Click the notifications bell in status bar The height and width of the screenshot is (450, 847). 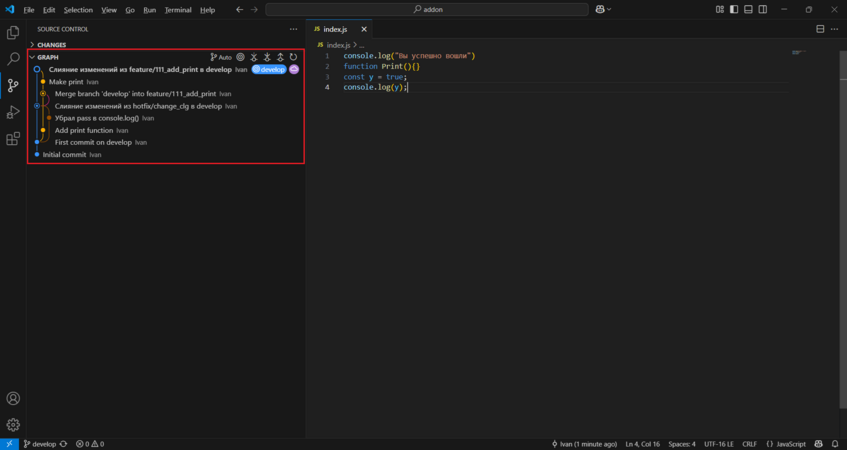835,444
